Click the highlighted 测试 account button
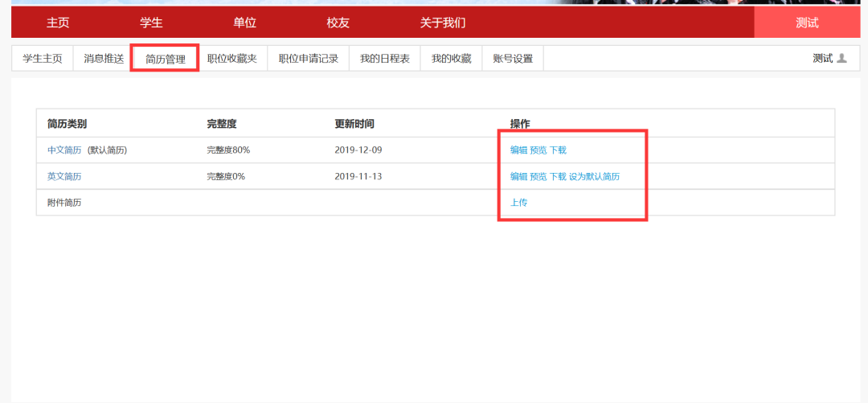This screenshot has height=403, width=868. 806,23
